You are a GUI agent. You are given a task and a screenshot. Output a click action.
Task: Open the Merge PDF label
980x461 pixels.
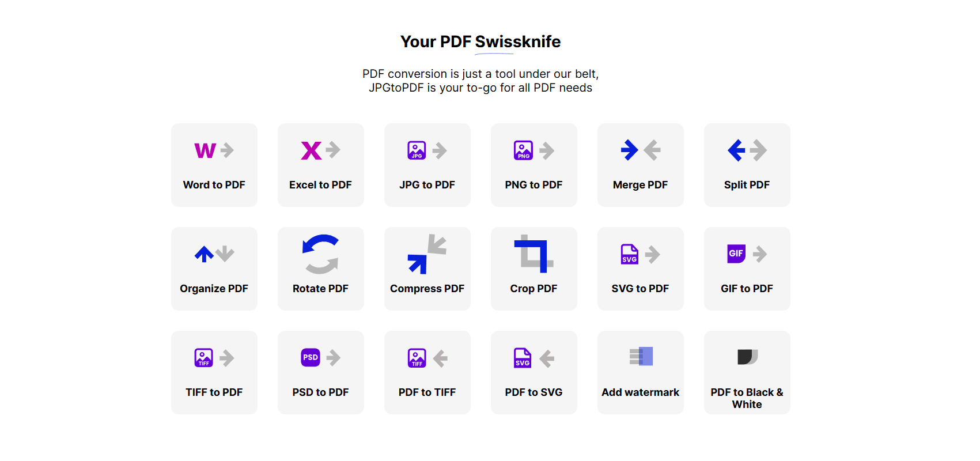point(641,185)
